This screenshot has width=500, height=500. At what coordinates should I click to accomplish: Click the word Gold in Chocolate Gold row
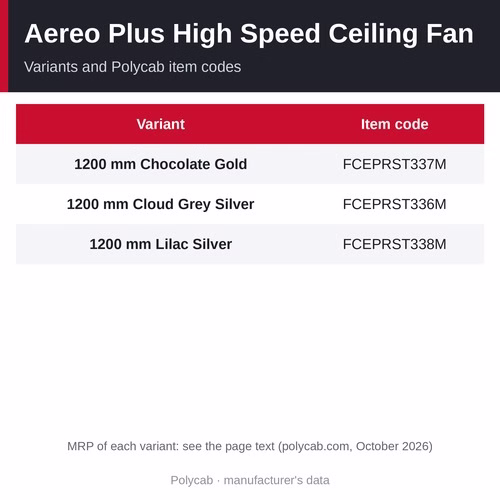231,164
